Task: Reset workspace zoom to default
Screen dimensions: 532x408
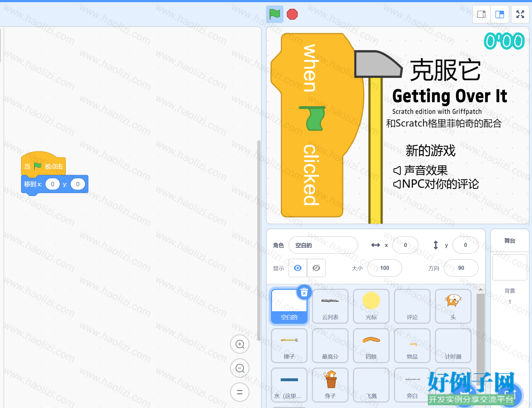Action: (x=240, y=392)
